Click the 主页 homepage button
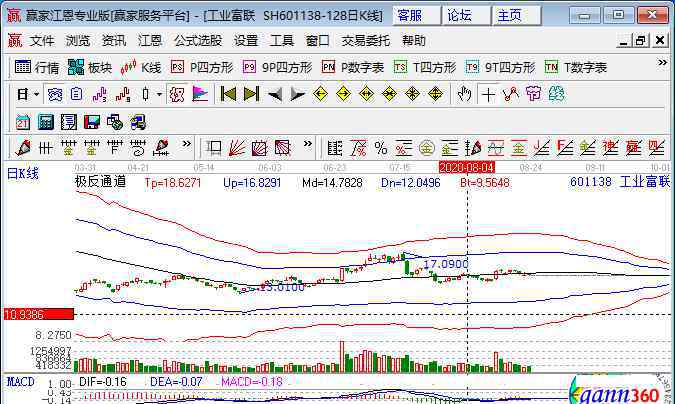 point(517,16)
